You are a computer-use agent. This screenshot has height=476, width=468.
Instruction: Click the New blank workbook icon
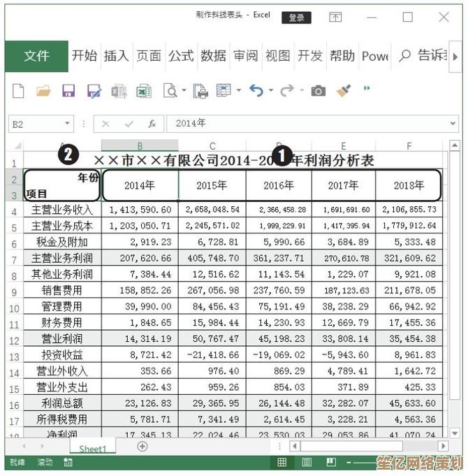(18, 91)
